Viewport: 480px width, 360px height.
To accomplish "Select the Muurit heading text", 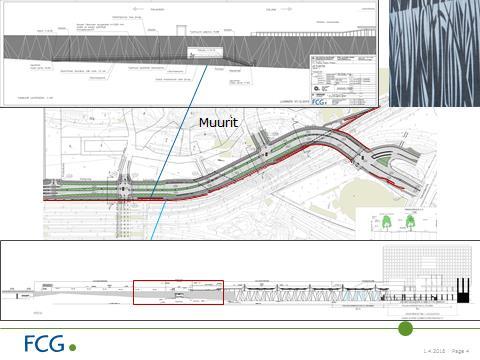I will click(x=218, y=123).
